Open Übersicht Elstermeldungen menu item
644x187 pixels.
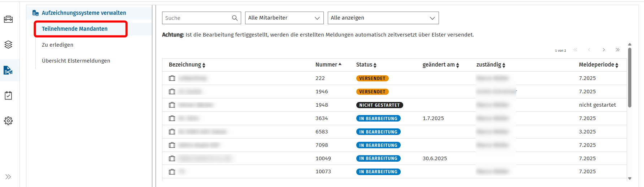point(76,61)
